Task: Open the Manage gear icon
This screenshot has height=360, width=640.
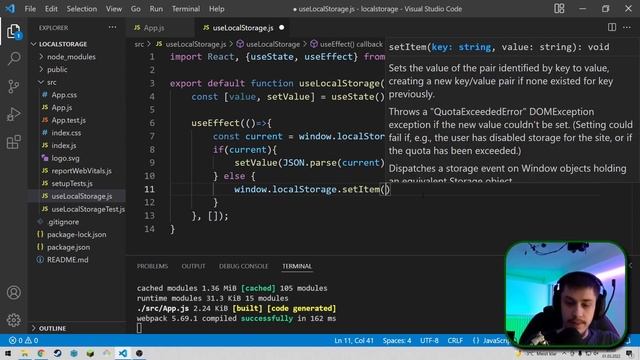Action: [13, 320]
